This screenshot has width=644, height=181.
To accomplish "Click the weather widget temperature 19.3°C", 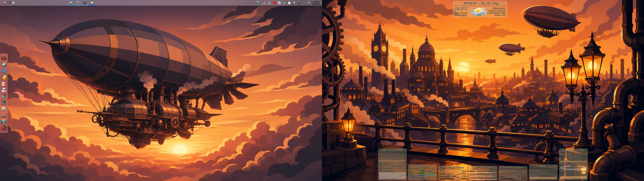I will tap(461, 9).
